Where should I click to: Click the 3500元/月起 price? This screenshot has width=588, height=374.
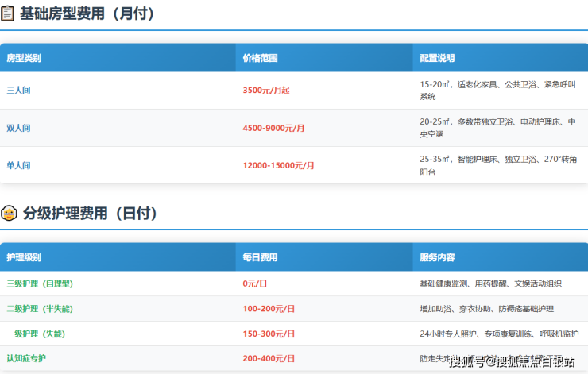click(266, 91)
